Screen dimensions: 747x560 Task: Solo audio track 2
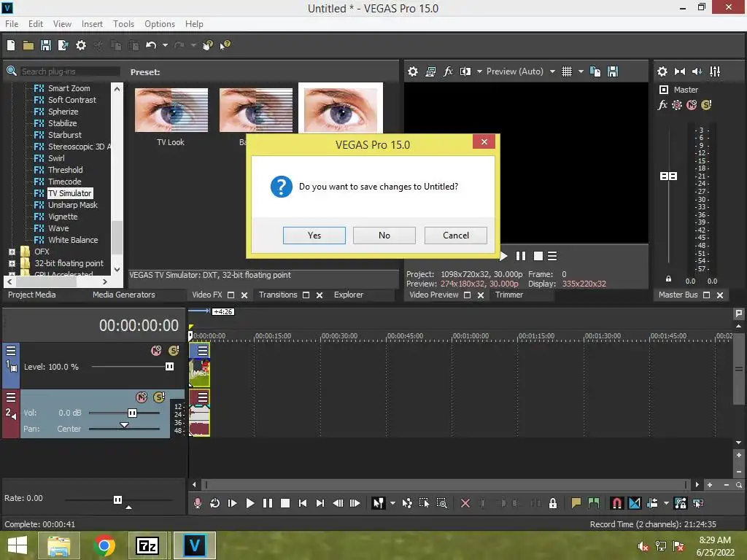[159, 397]
